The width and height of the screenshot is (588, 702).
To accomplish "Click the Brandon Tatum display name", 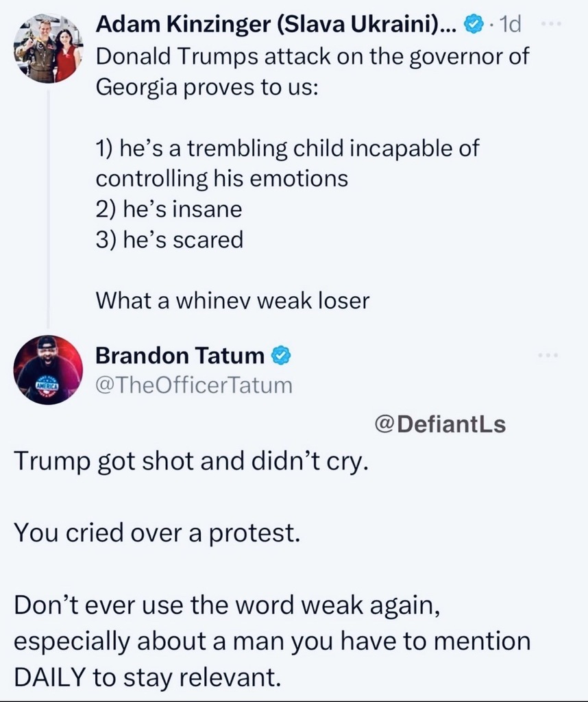I will click(180, 356).
